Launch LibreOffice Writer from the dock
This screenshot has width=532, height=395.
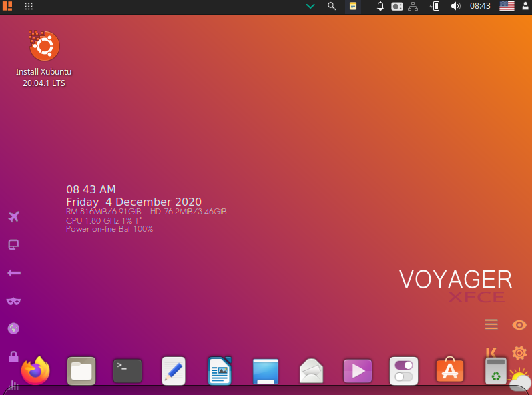pos(220,371)
